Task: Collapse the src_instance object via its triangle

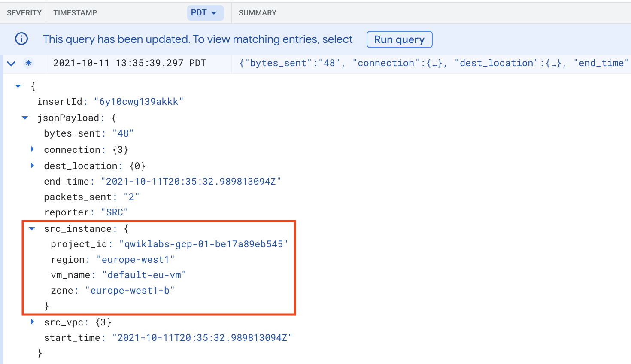Action: (x=31, y=228)
